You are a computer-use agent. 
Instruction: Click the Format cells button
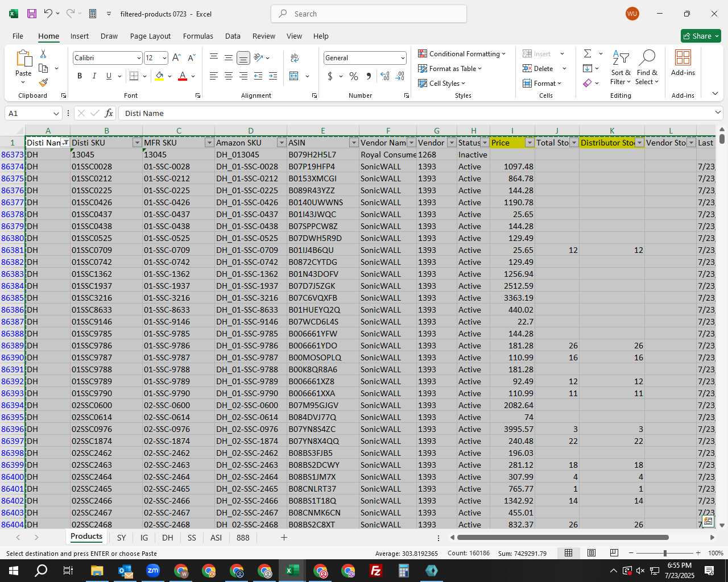tap(543, 83)
